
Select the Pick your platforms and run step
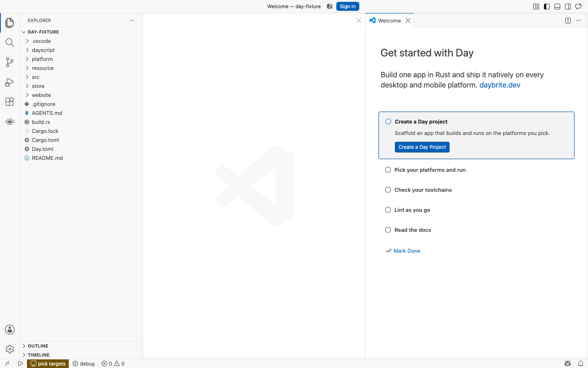[x=430, y=170]
